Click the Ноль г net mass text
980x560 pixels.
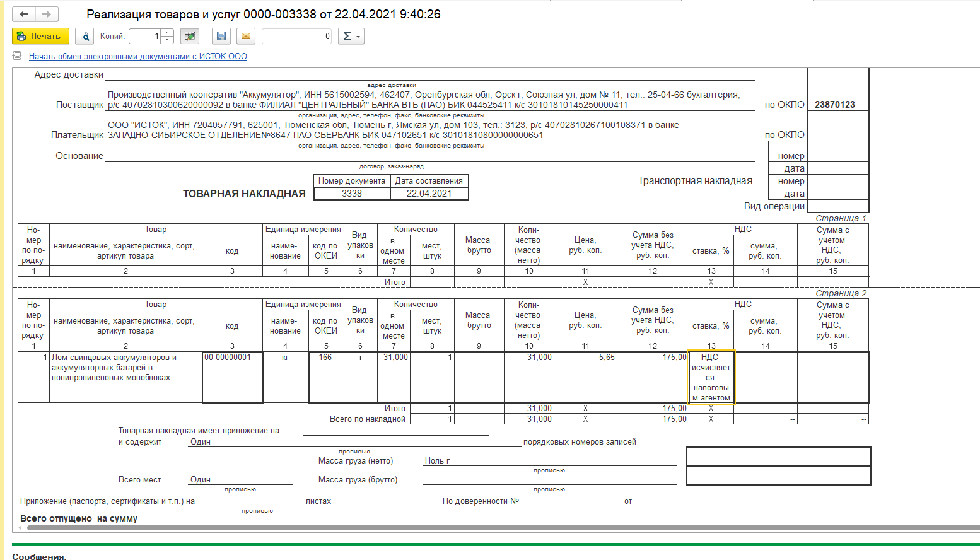(437, 460)
